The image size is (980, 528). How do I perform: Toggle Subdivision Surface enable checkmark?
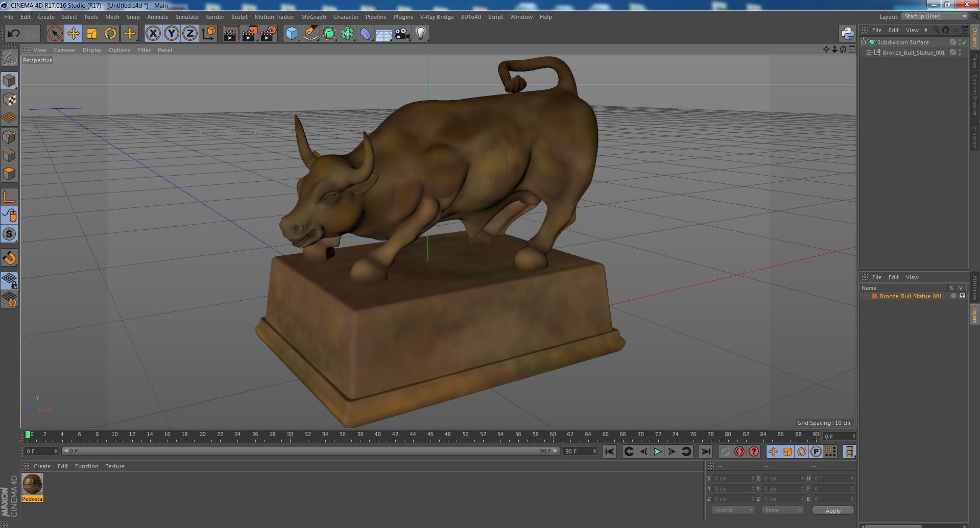coord(965,42)
